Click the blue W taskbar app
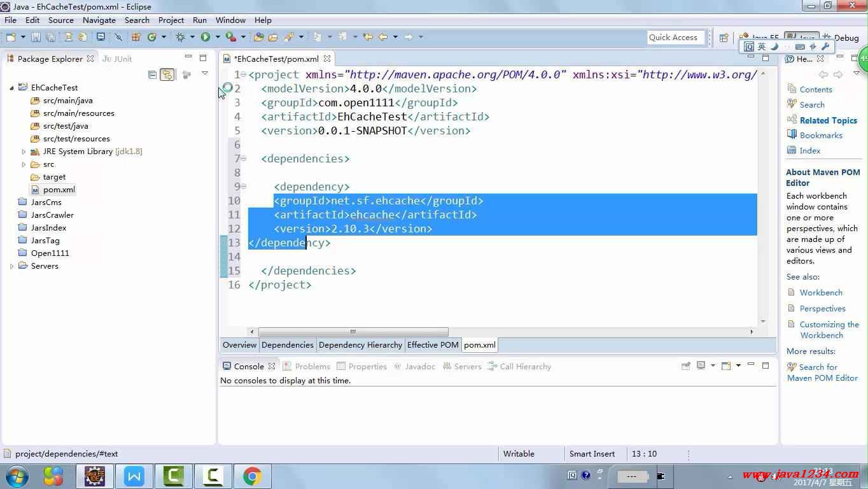Image resolution: width=868 pixels, height=489 pixels. [134, 476]
